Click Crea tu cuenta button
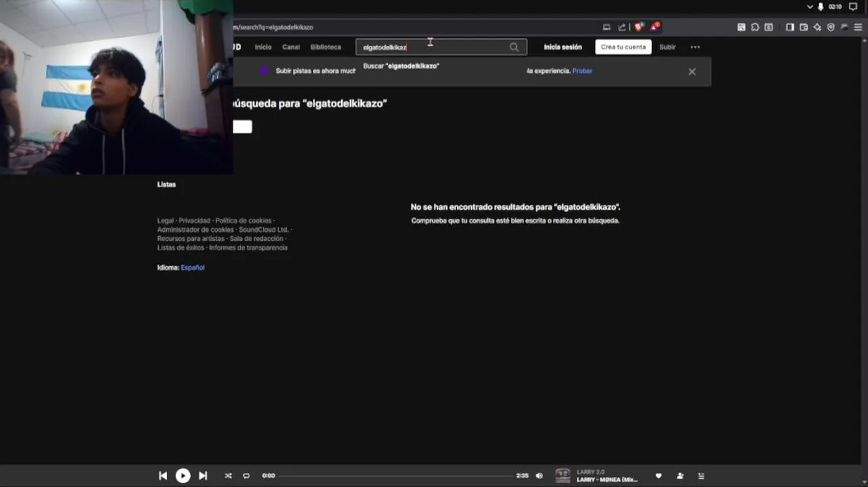 [623, 47]
